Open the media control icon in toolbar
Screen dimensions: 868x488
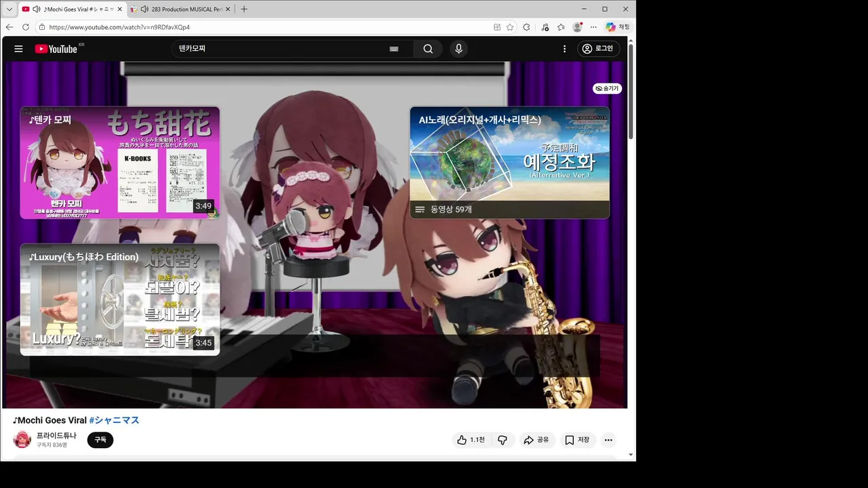pos(545,27)
